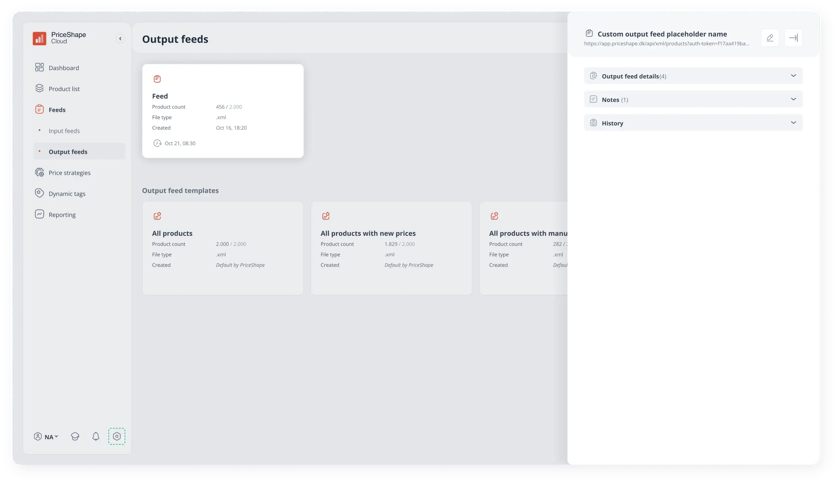Select the All products template card

[x=223, y=248]
